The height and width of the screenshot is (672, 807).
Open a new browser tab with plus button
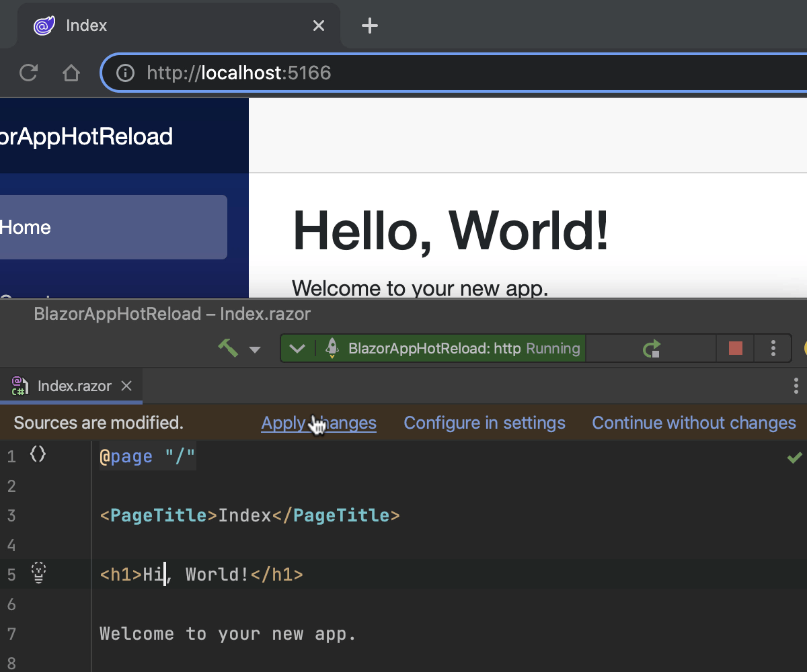coord(370,26)
